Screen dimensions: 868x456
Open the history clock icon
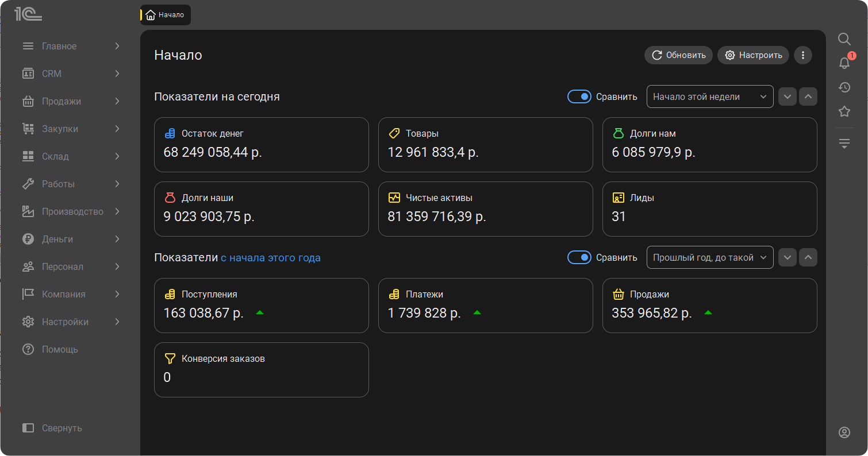pos(844,87)
